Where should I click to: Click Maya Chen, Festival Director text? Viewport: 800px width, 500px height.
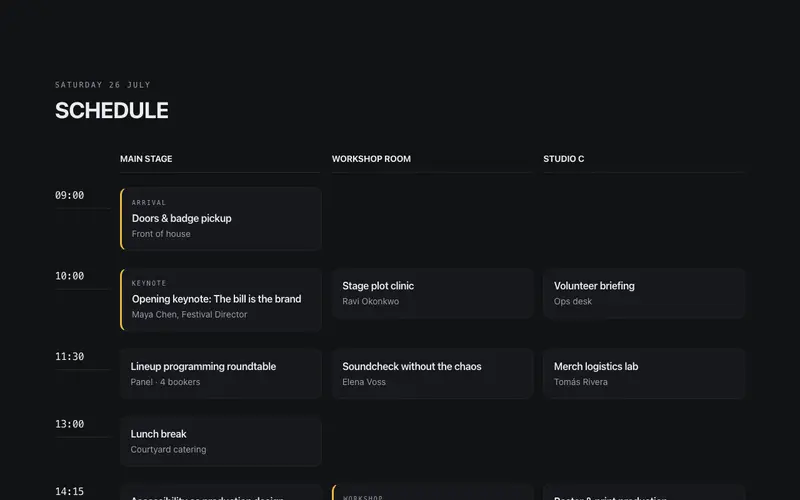(189, 315)
